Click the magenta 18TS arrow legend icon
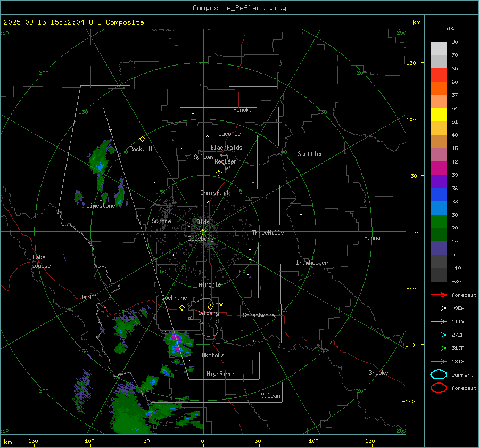 (x=439, y=362)
